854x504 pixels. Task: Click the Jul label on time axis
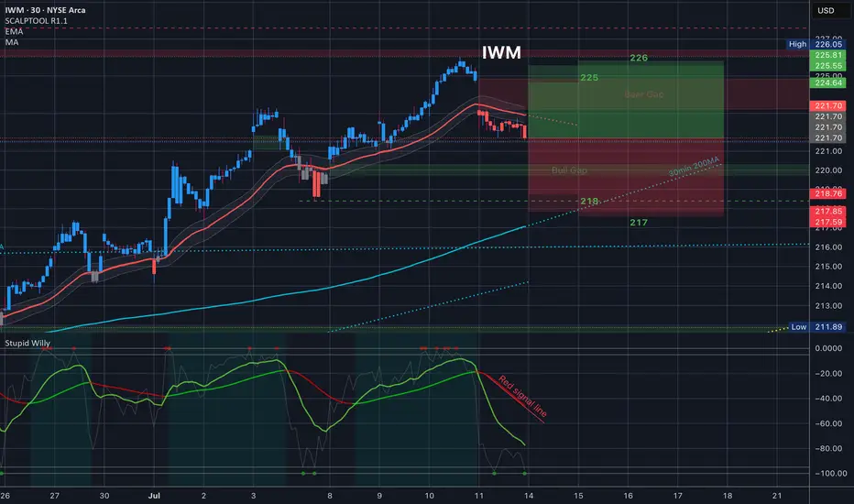coord(154,496)
